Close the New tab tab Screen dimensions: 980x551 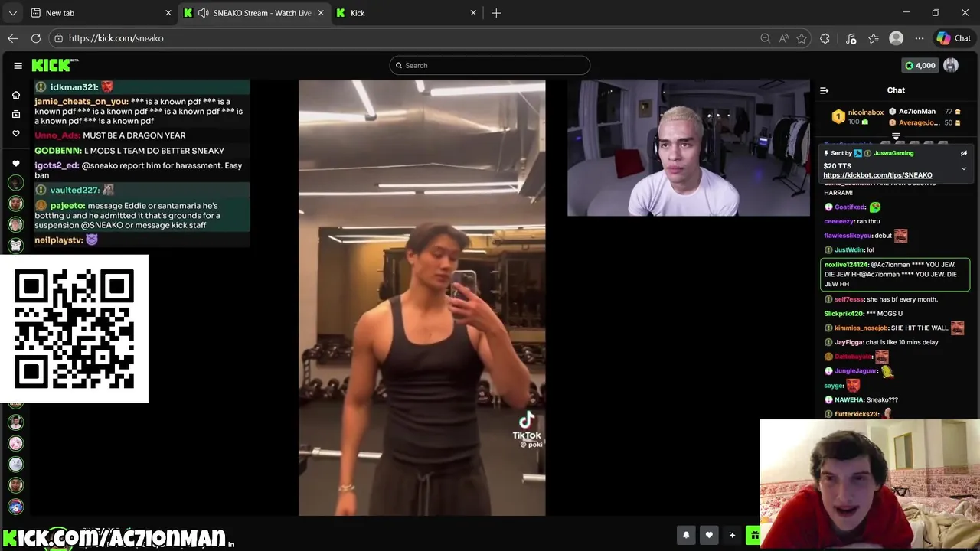[x=168, y=13]
